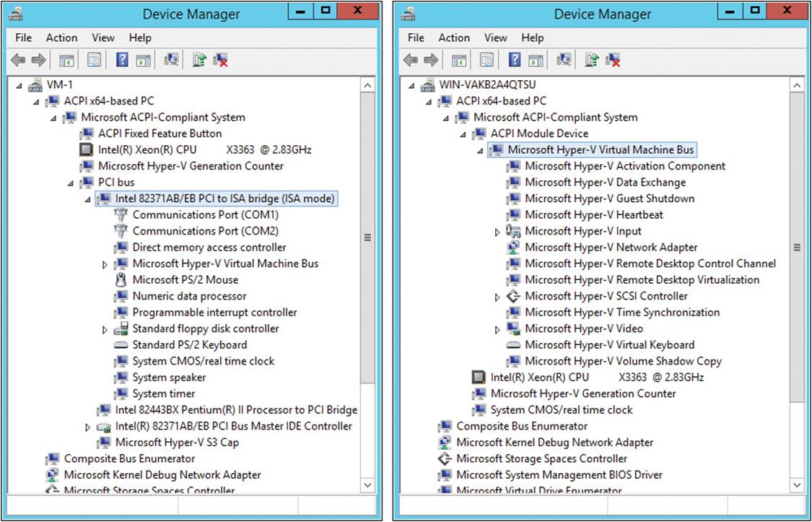This screenshot has height=522, width=812.
Task: Click the Microsoft PS/2 Mouse device icon
Action: coord(121,279)
